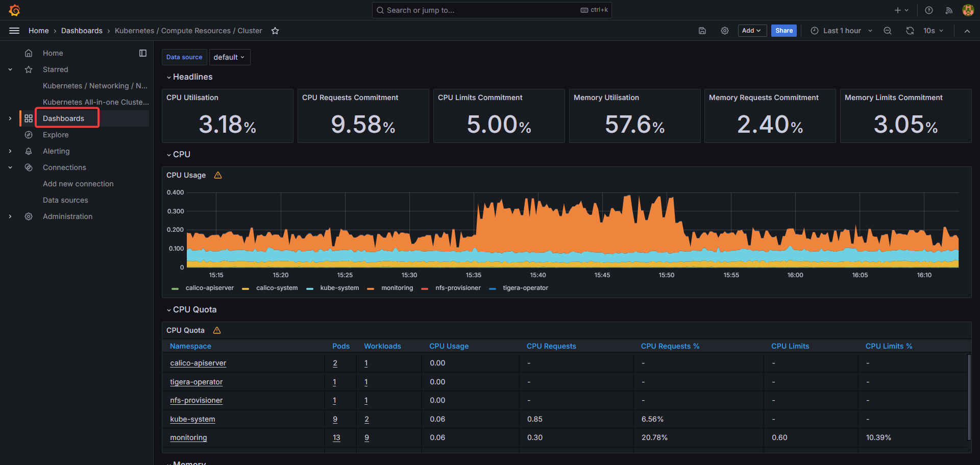This screenshot has width=980, height=465.
Task: Click the blue Share button
Action: click(783, 31)
